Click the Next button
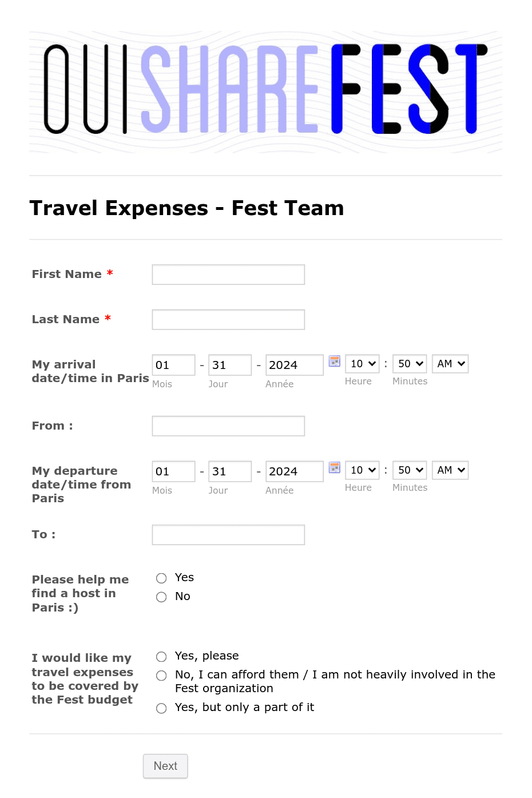 pyautogui.click(x=165, y=766)
